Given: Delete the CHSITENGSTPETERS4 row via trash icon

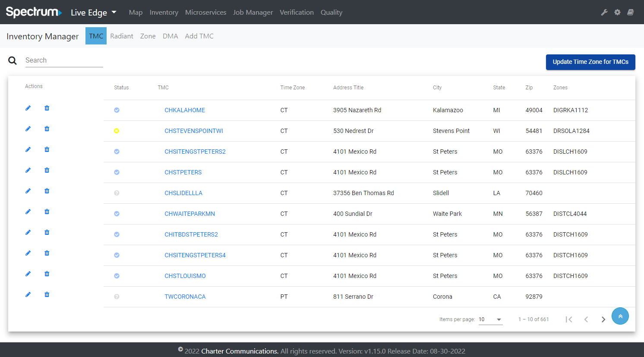Looking at the screenshot, I should [x=47, y=253].
